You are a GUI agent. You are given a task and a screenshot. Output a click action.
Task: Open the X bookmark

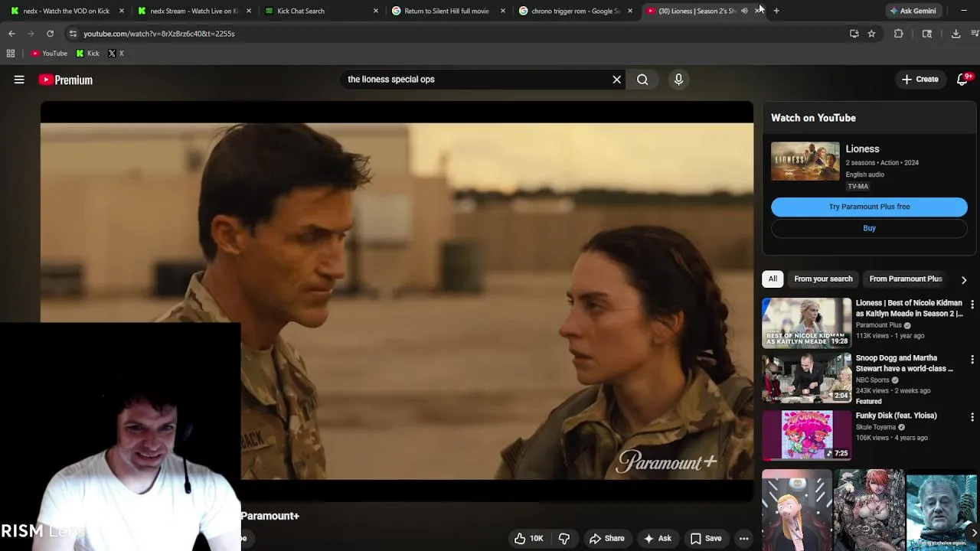(116, 54)
